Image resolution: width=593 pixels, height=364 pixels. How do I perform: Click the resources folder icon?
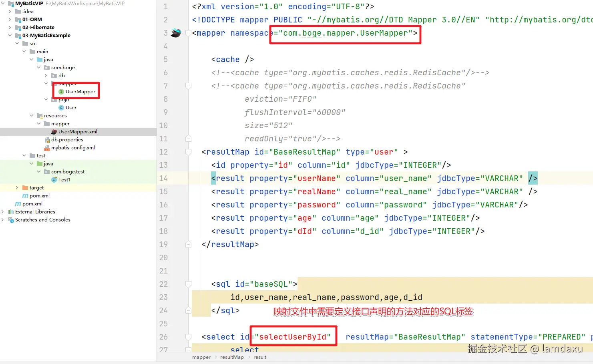[x=40, y=116]
